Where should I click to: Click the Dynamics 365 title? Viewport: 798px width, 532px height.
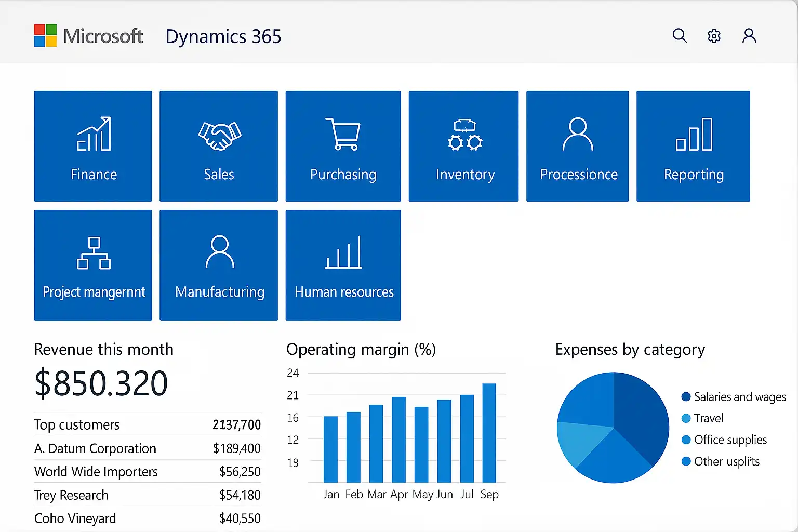point(223,36)
